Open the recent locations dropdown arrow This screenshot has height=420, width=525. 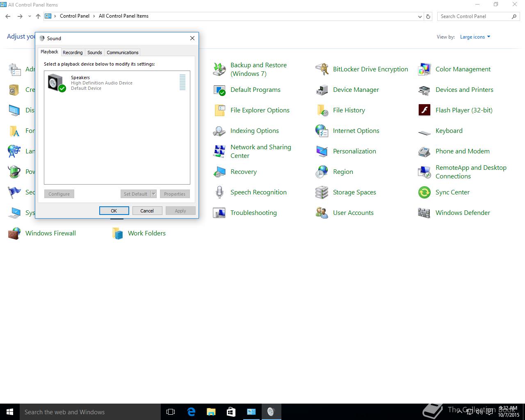[x=30, y=16]
